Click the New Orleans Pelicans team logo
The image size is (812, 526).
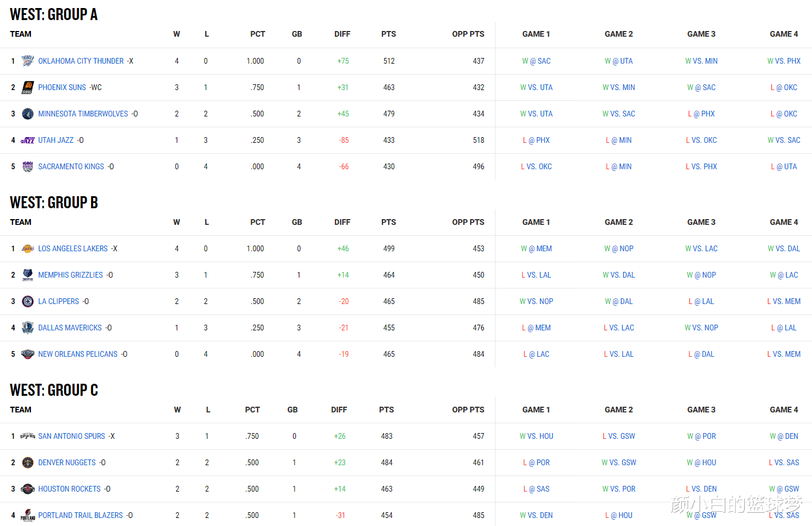point(28,354)
